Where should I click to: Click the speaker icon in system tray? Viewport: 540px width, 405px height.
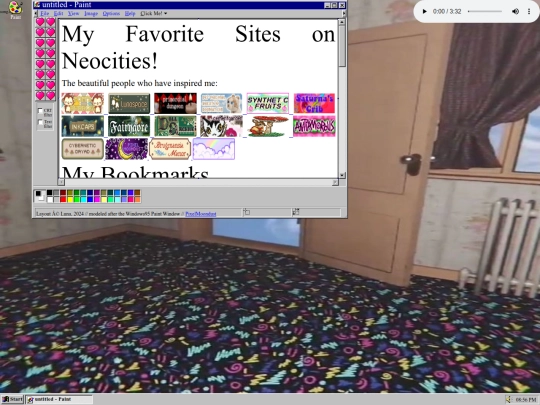pos(508,400)
